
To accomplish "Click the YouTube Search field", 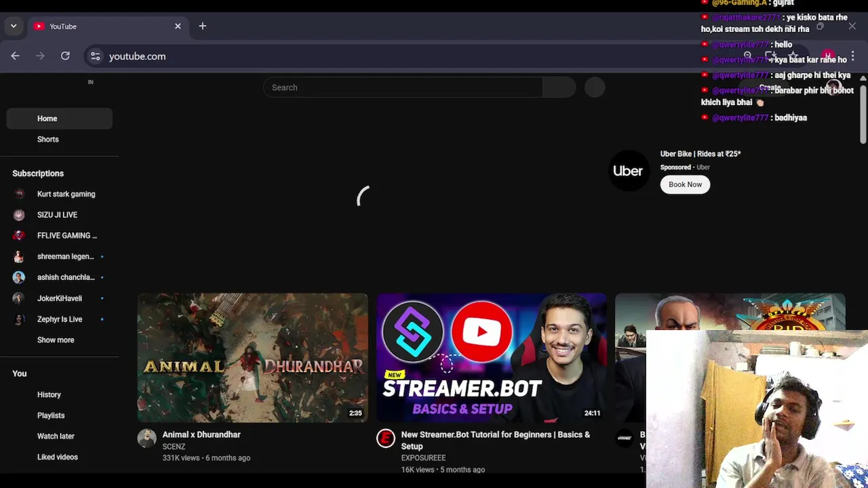I will click(x=403, y=87).
